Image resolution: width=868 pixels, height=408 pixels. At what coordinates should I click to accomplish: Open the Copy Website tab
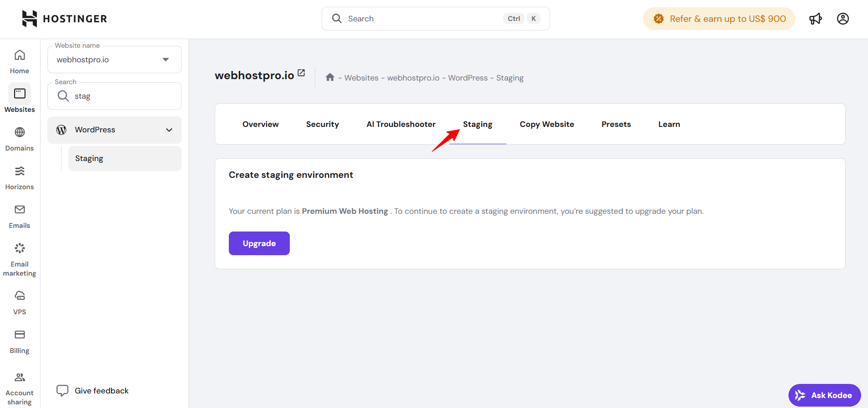tap(547, 124)
